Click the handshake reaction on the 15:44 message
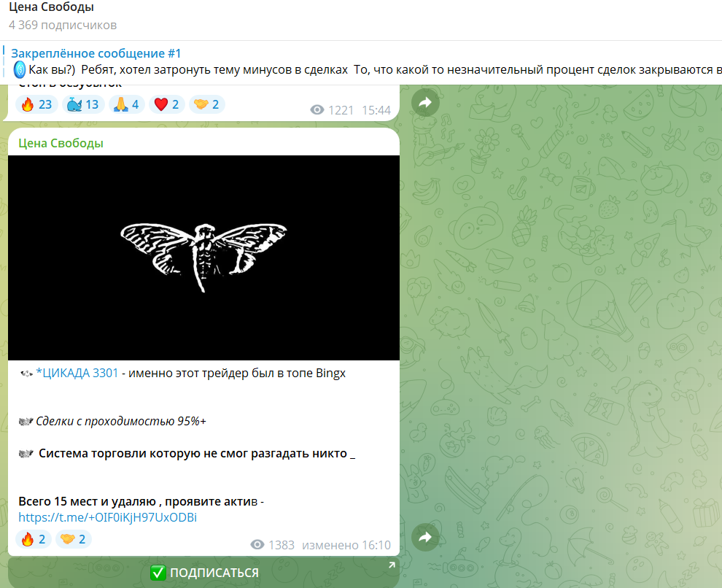Image resolution: width=722 pixels, height=588 pixels. coord(206,104)
